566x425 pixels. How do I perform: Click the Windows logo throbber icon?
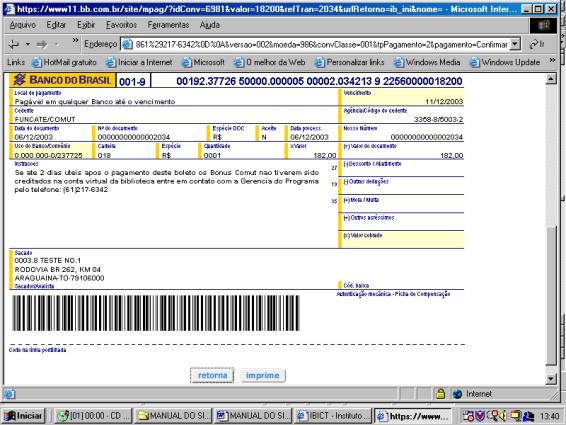click(x=543, y=25)
